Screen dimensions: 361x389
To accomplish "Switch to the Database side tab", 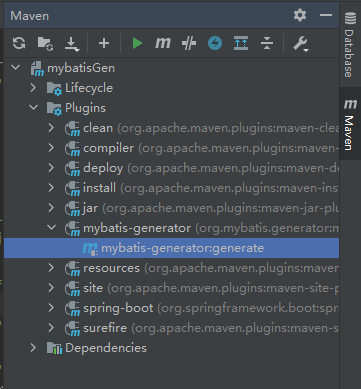I will pos(350,44).
